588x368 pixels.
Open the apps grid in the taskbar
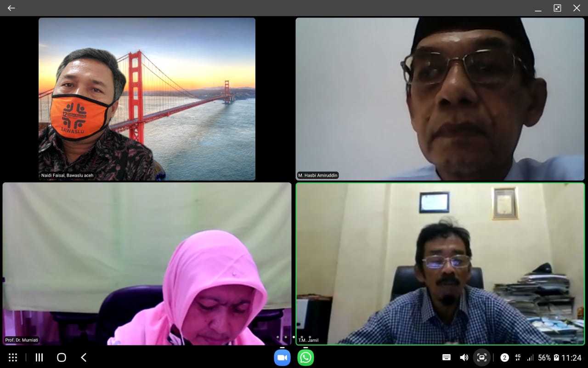(13, 357)
